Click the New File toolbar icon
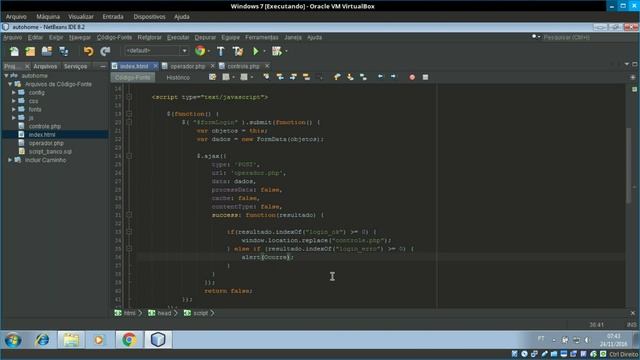Image resolution: width=640 pixels, height=360 pixels. (14, 51)
